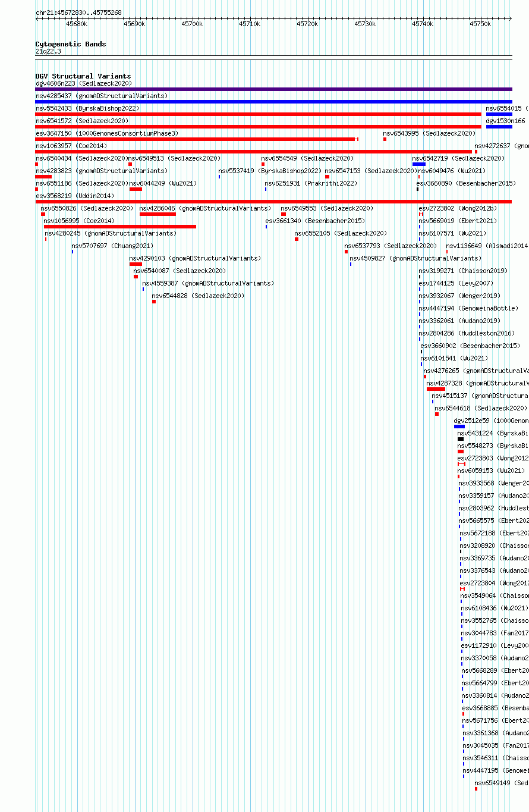Click the nsv6554549 (Sedlazeck2020) label
Screen dimensions: 529x812
307,159
